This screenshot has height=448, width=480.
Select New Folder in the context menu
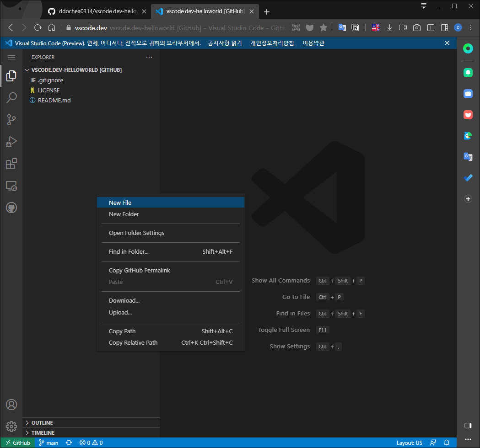pos(171,214)
